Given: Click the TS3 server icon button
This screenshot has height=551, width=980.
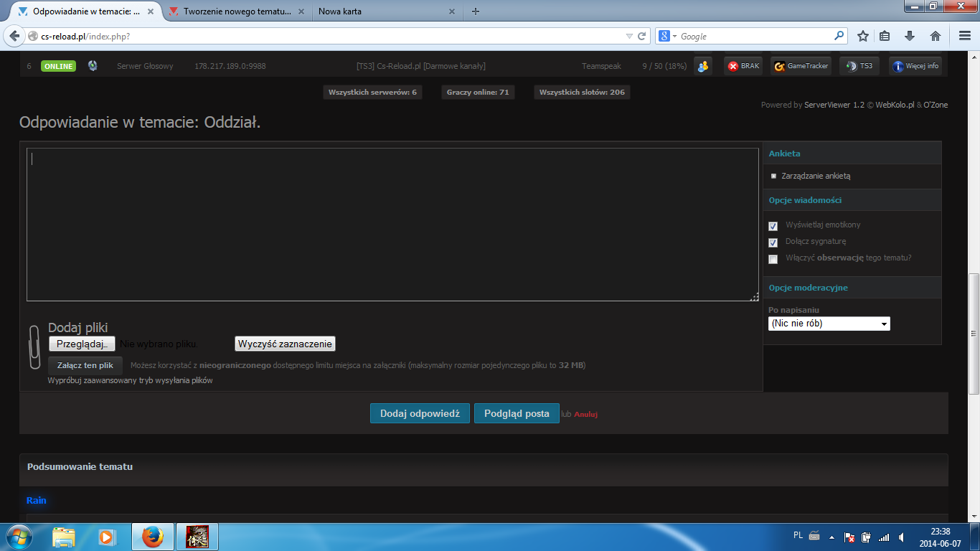Looking at the screenshot, I should click(x=859, y=66).
